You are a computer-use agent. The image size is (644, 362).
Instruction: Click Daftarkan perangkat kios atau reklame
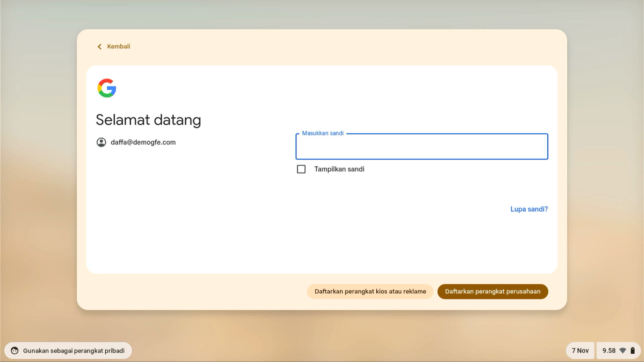[370, 291]
